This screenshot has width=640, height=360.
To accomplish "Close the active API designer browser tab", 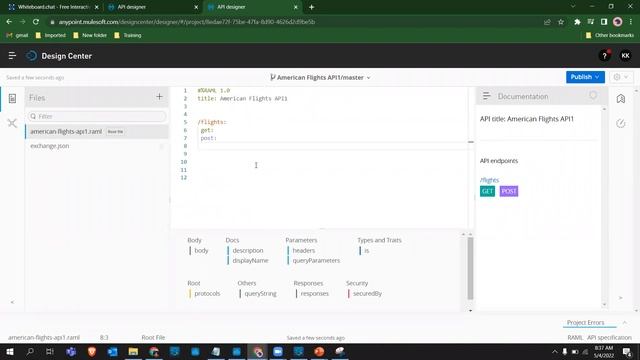I will (296, 7).
